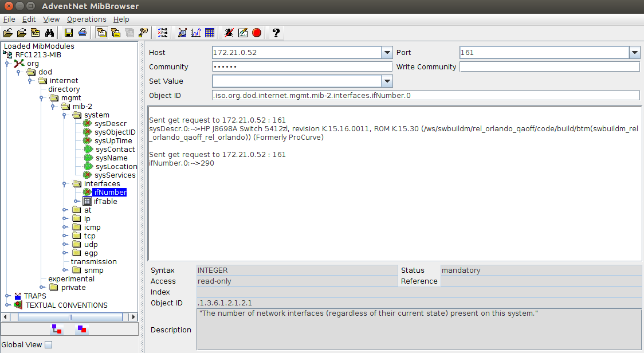Click the line graph icon

pyautogui.click(x=196, y=33)
